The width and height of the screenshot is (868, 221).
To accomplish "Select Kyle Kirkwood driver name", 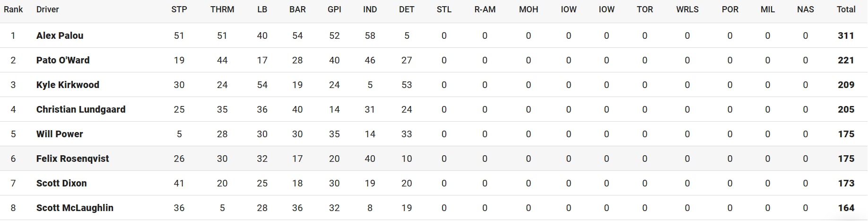I will (x=68, y=85).
